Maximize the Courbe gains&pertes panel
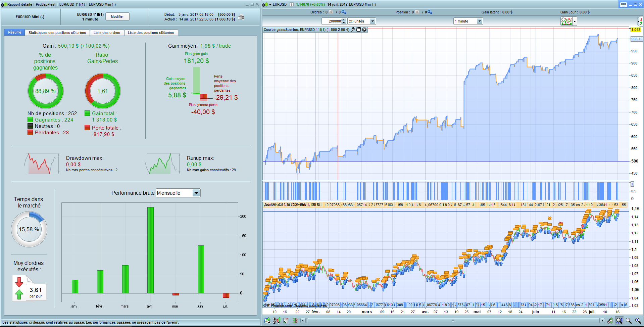644x327 pixels. click(358, 30)
